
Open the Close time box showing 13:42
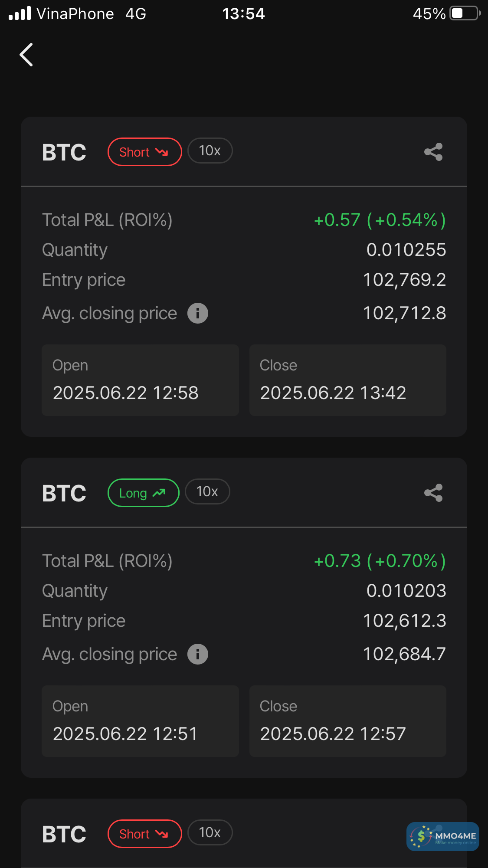tap(347, 380)
